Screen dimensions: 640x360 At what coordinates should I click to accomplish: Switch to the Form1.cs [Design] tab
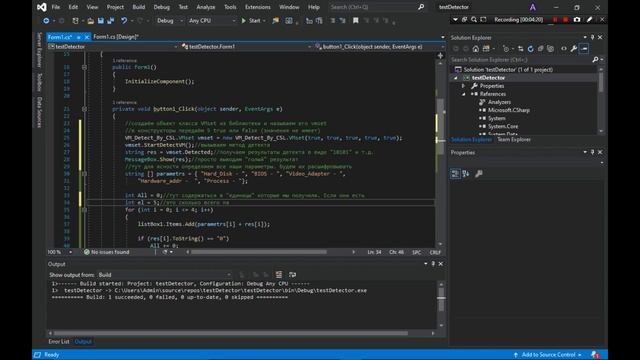[116, 37]
